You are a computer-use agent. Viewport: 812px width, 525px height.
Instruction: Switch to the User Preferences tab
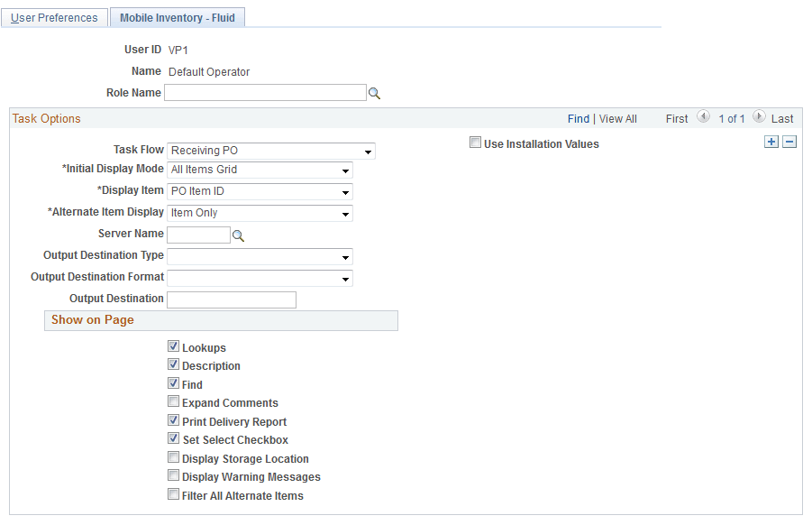coord(54,17)
